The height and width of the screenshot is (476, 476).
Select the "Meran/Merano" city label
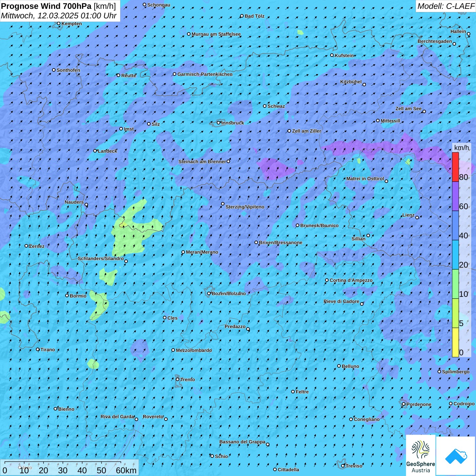pyautogui.click(x=202, y=252)
